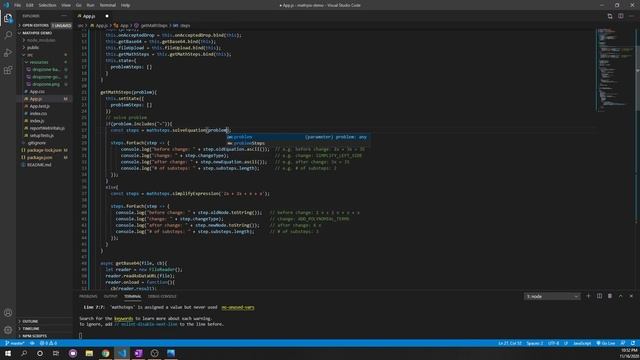This screenshot has height=360, width=640.
Task: Click line and column position indicator
Action: 510,343
